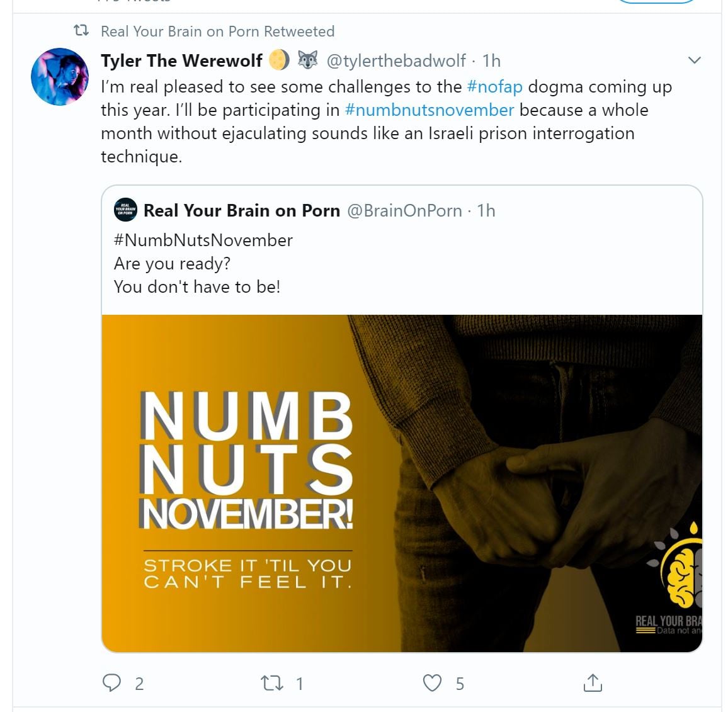Viewport: 728px width, 712px height.
Task: Open the quoted tweet's "Are you ready?" text
Action: pyautogui.click(x=172, y=264)
